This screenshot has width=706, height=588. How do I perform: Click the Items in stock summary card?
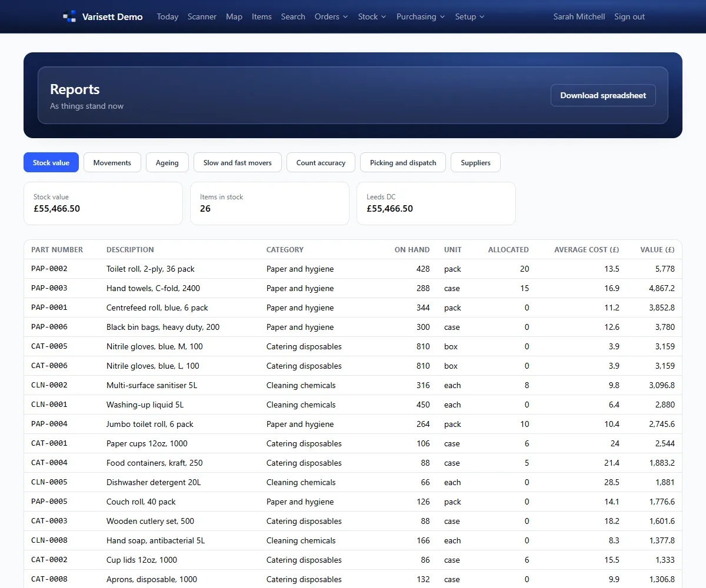tap(269, 203)
